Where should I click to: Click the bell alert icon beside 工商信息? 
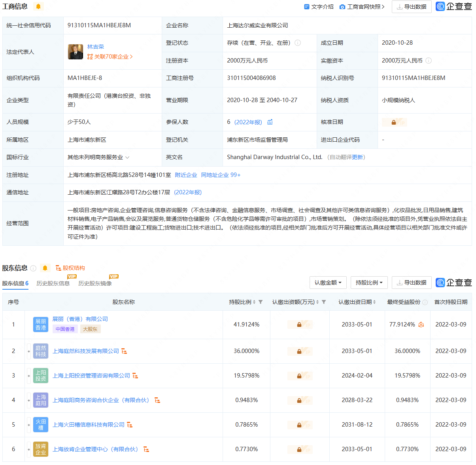pyautogui.click(x=38, y=6)
